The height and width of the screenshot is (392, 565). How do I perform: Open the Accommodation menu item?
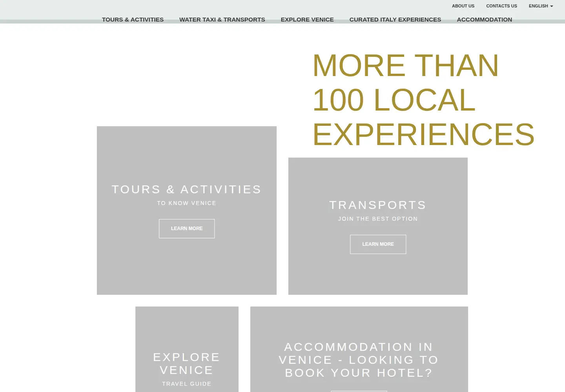484,20
